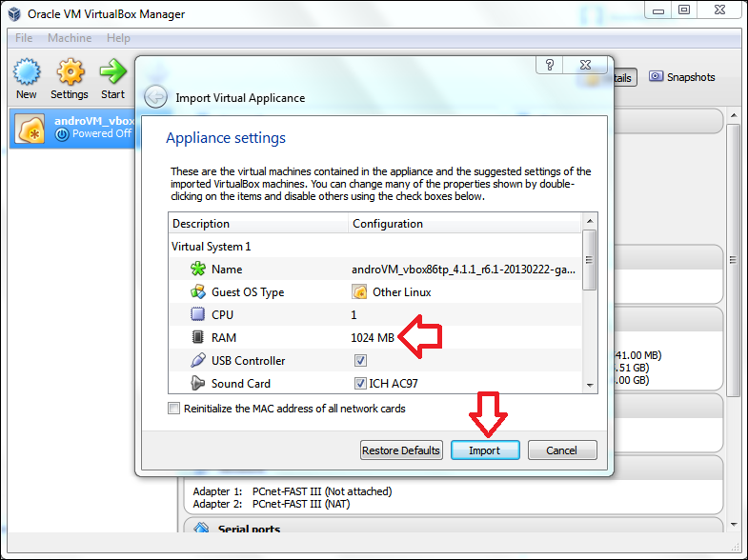The height and width of the screenshot is (560, 748).
Task: Click the Sound Card label
Action: tap(241, 384)
